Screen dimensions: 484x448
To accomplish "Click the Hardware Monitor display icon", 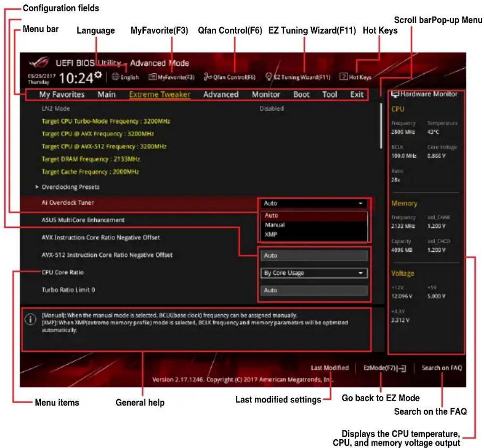I will (x=395, y=94).
